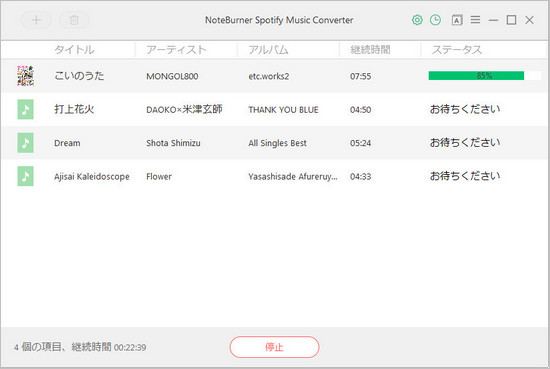Click album THANK YOU BLUE
The width and height of the screenshot is (550, 369).
[x=283, y=110]
